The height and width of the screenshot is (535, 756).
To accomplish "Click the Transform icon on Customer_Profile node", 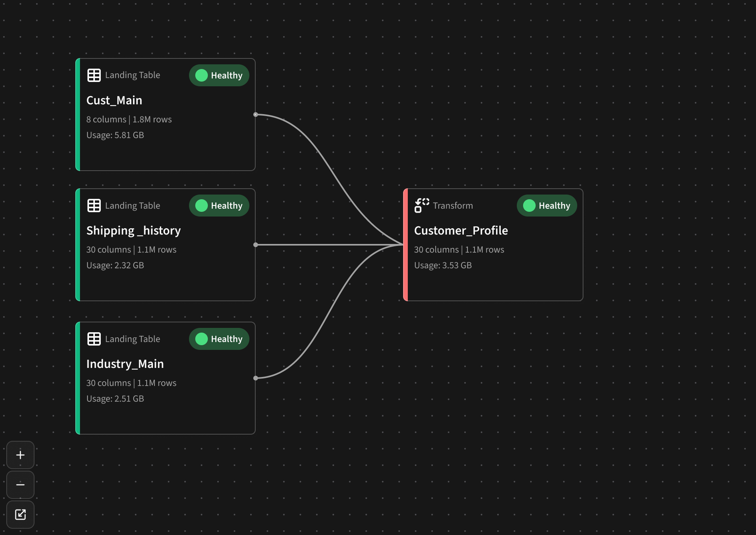I will coord(422,206).
